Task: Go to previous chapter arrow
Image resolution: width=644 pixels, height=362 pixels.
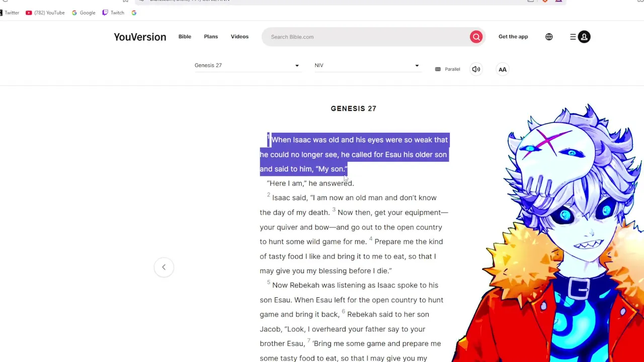Action: tap(164, 267)
